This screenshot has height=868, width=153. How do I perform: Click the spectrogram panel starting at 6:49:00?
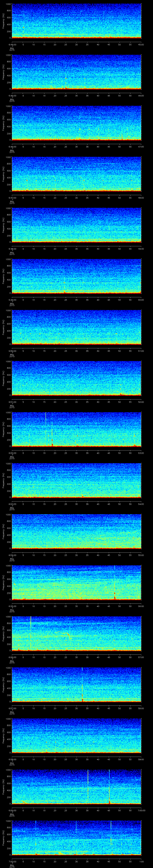pyautogui.click(x=76, y=276)
